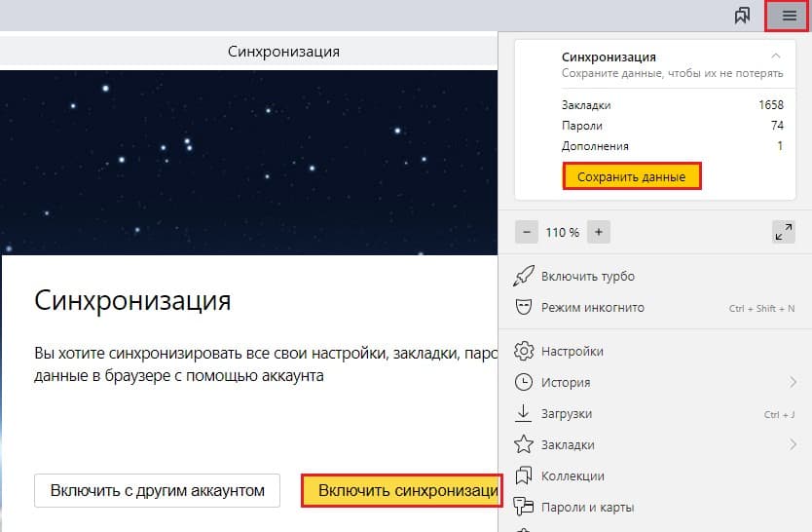
Task: Open Пароли и карты menu item
Action: [x=587, y=507]
